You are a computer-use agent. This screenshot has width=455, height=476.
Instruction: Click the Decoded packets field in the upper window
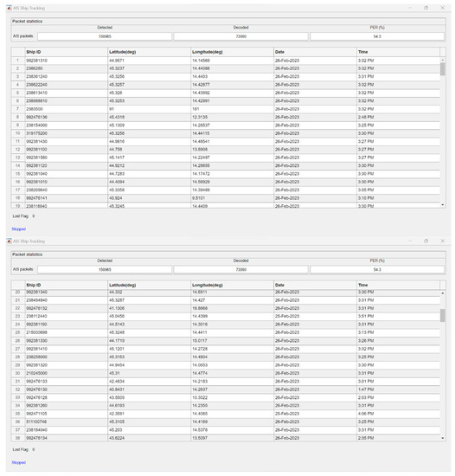(x=240, y=36)
